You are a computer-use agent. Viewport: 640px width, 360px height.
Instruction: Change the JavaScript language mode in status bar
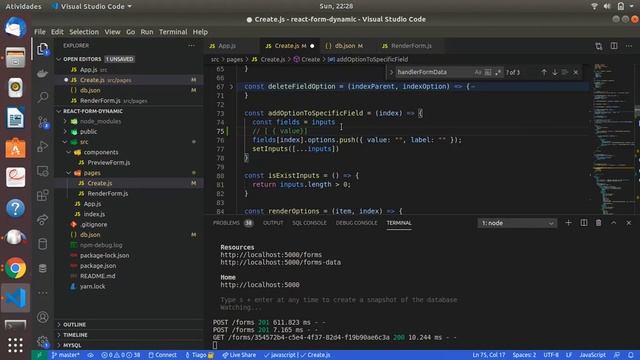[593, 355]
